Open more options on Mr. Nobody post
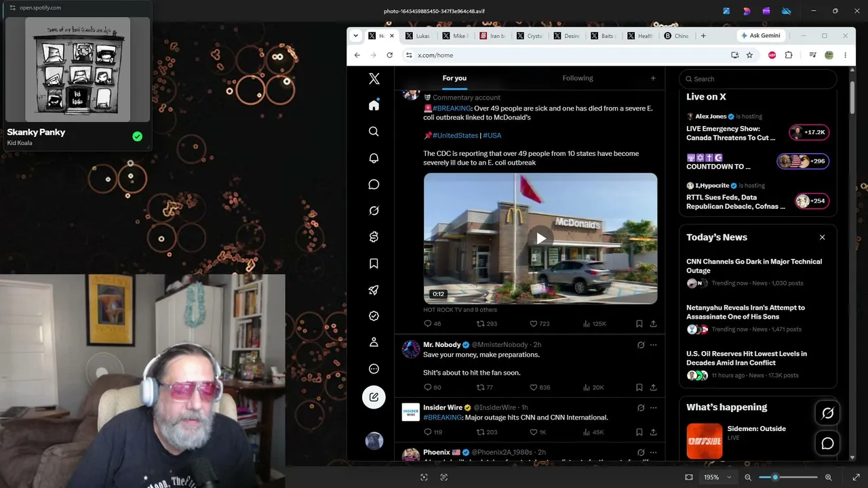The height and width of the screenshot is (488, 868). (653, 345)
